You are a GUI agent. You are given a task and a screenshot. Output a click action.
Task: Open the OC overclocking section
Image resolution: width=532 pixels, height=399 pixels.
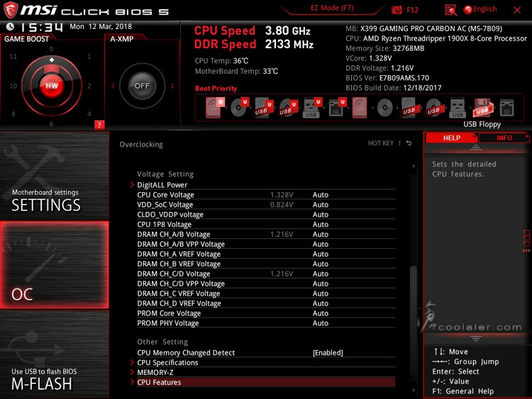tap(55, 265)
